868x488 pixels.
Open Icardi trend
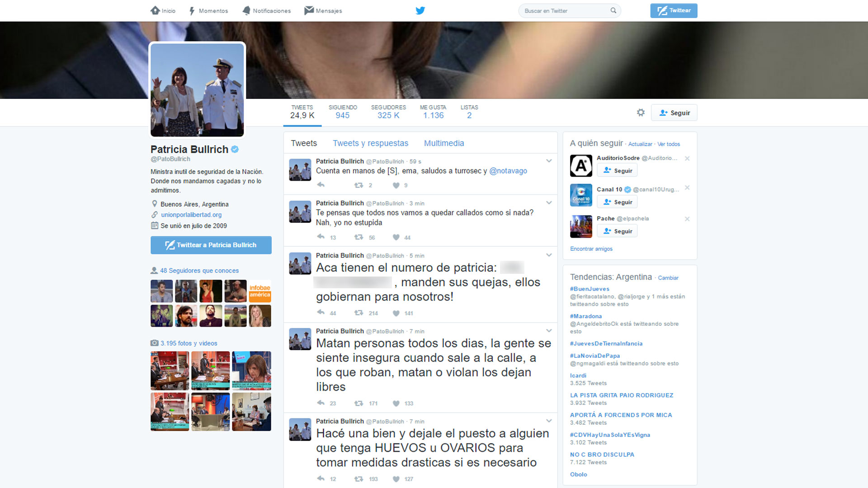pos(578,375)
